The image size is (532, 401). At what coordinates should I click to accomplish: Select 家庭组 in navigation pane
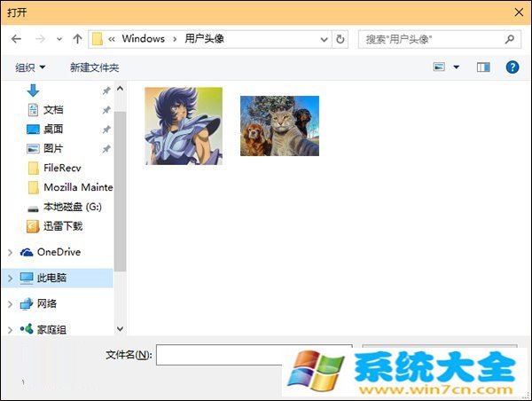[x=51, y=329]
